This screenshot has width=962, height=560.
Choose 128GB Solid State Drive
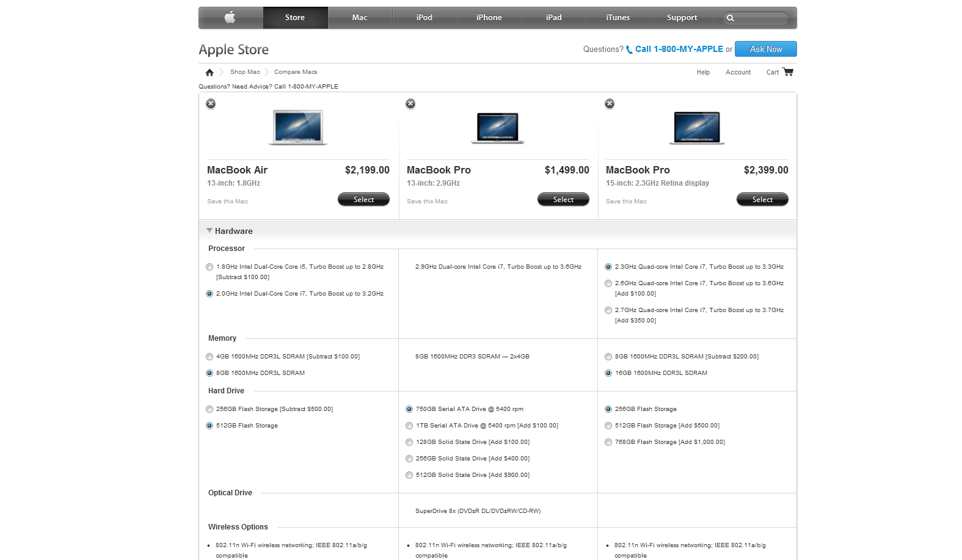click(x=409, y=442)
